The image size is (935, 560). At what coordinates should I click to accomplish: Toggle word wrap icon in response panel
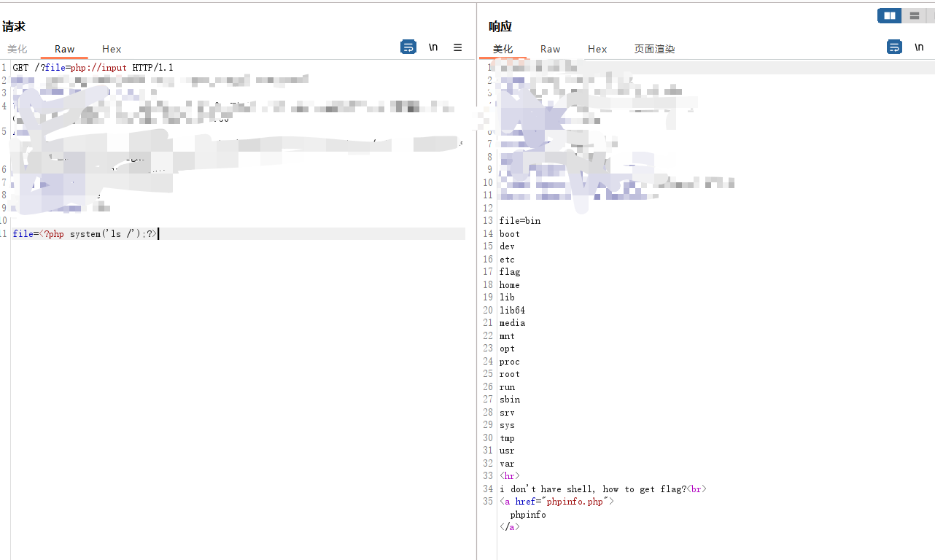click(x=894, y=47)
